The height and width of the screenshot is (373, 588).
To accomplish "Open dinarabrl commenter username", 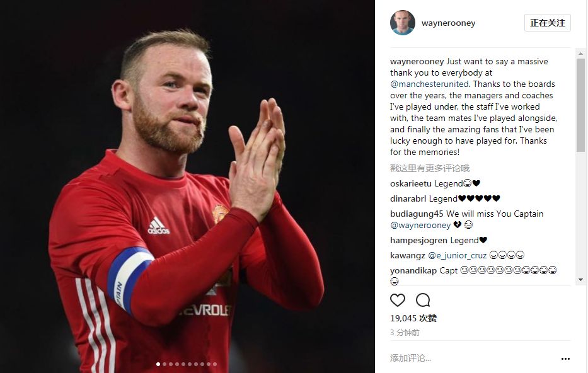I will coord(408,198).
